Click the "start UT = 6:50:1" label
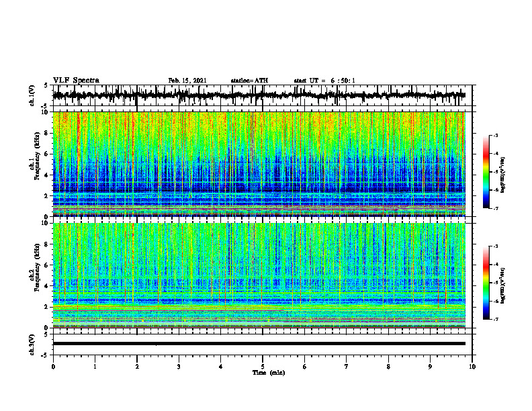 [x=324, y=81]
